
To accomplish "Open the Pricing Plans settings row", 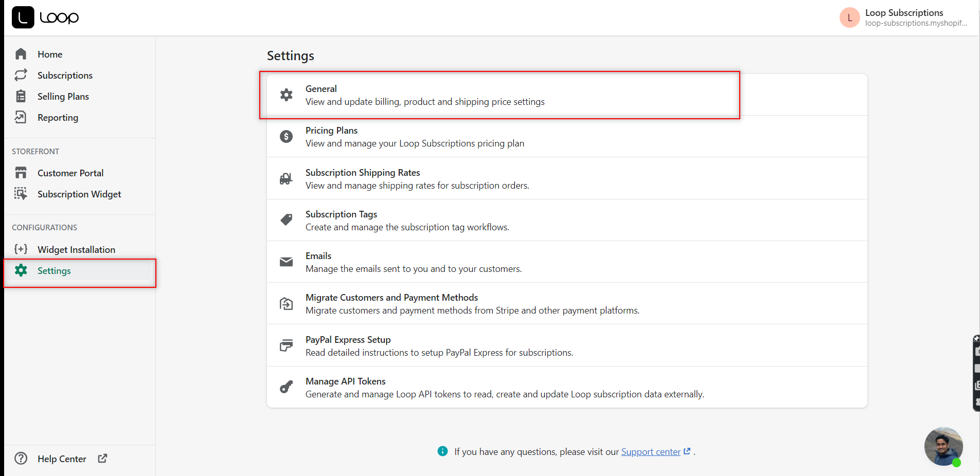I will 567,136.
